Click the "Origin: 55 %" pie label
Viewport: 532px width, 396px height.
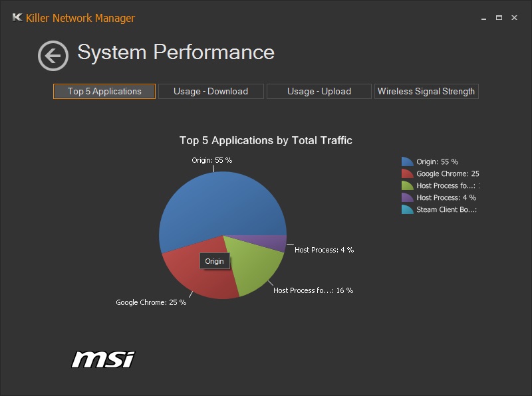click(x=211, y=160)
